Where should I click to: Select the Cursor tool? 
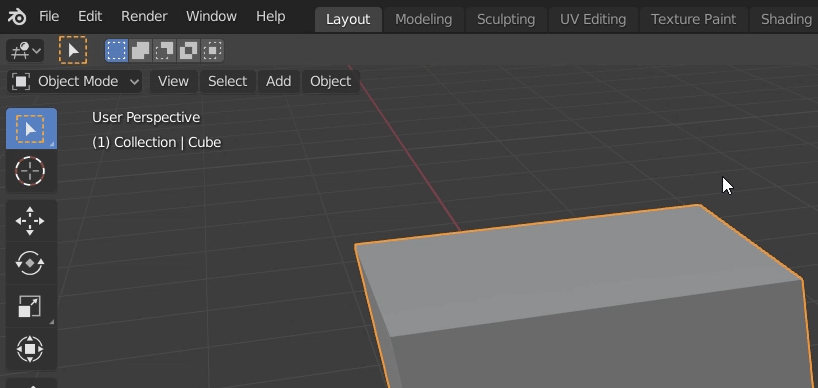[x=31, y=171]
